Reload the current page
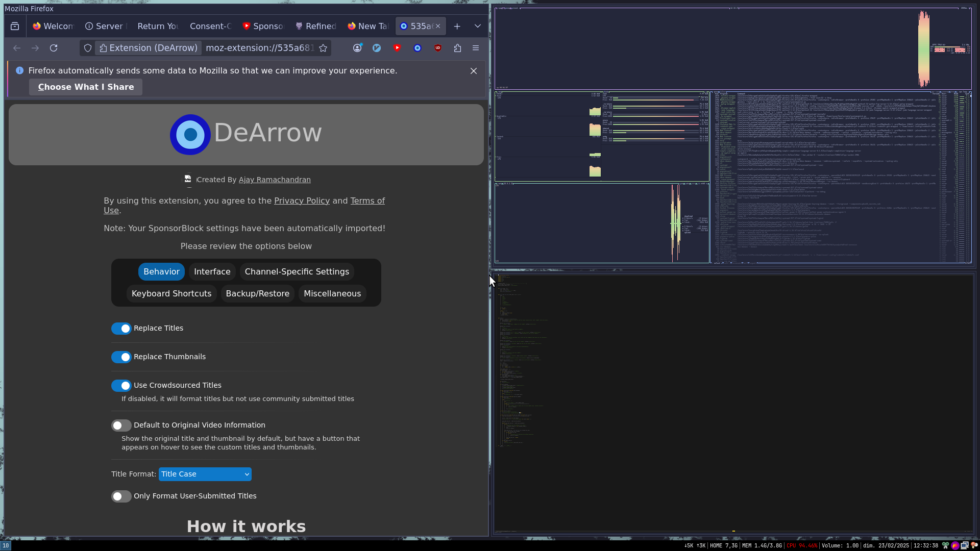980x551 pixels. pos(54,48)
